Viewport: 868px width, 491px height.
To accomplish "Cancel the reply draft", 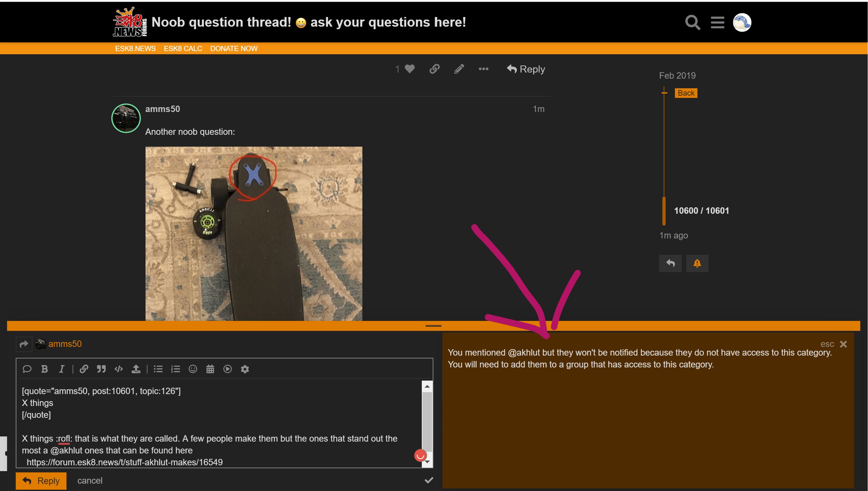I will point(90,480).
